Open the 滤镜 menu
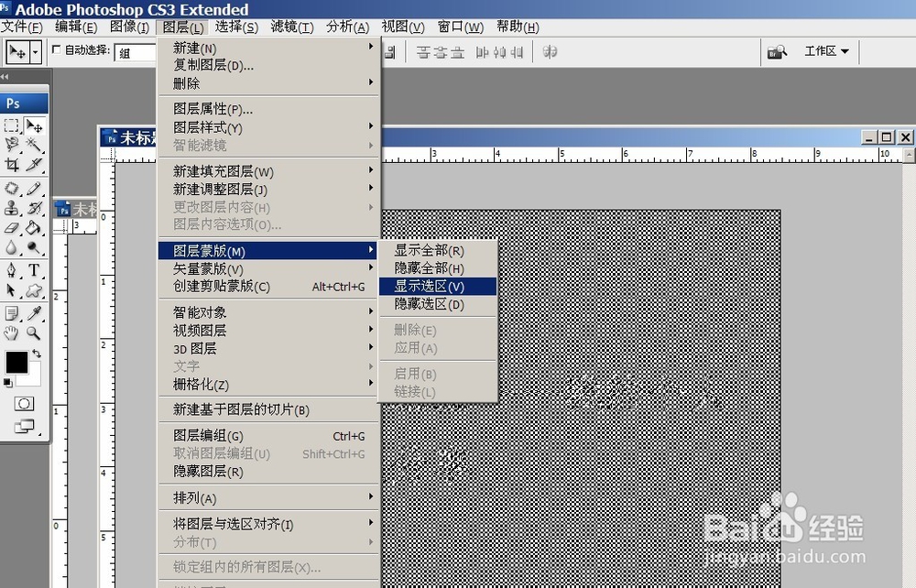 coord(291,27)
